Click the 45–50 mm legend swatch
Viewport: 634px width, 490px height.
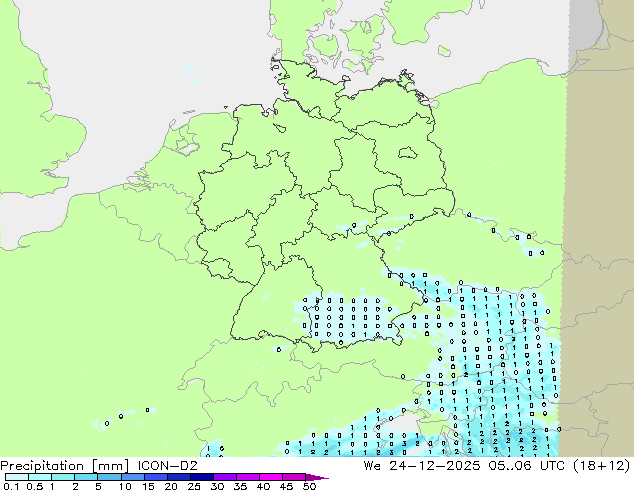[293, 477]
